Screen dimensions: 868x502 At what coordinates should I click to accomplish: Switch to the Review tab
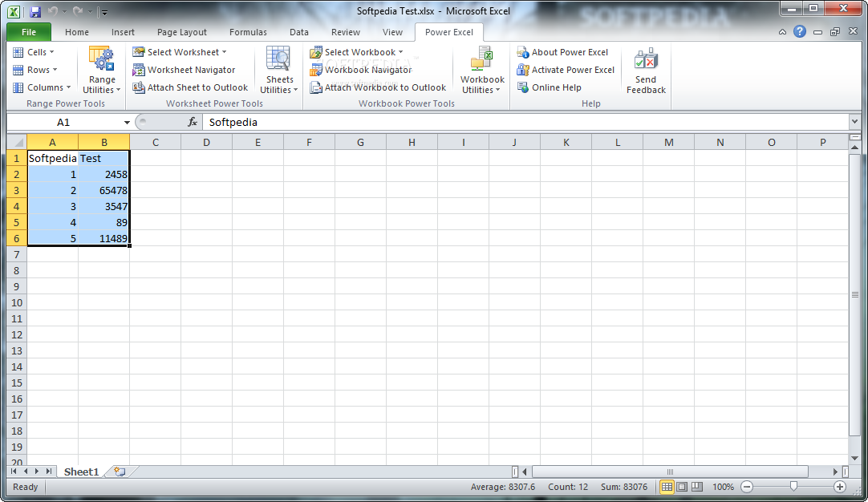coord(346,32)
